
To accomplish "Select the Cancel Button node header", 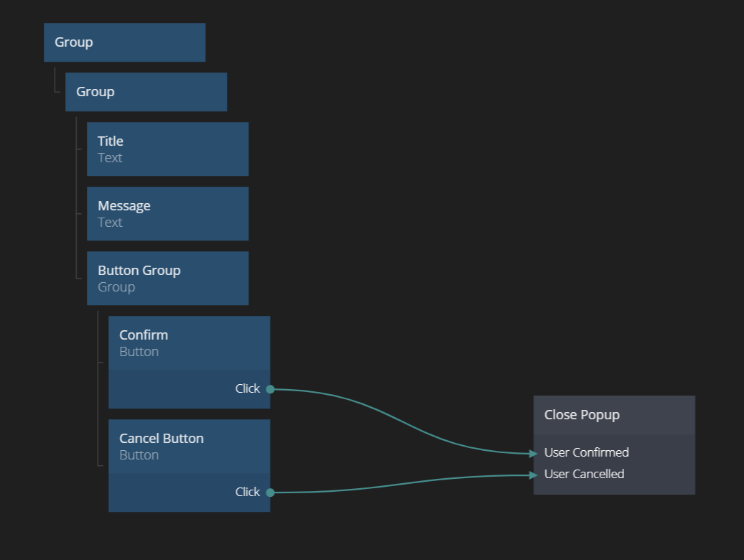I will coord(189,446).
